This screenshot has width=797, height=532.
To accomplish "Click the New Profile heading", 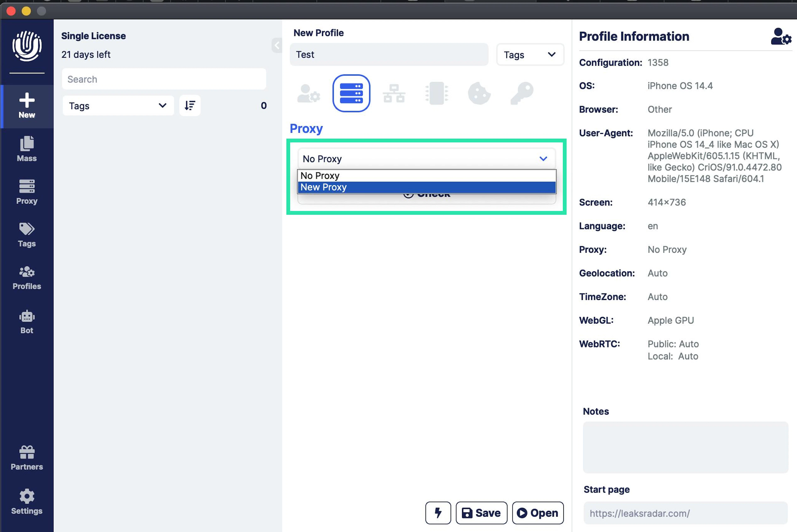I will (x=319, y=33).
